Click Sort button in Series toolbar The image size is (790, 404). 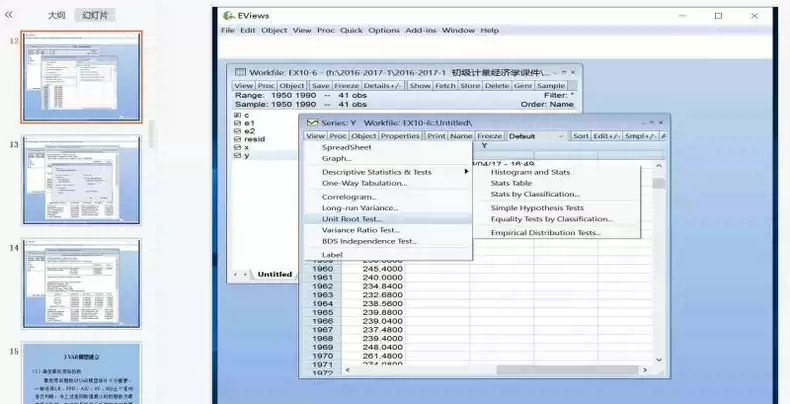[x=580, y=136]
